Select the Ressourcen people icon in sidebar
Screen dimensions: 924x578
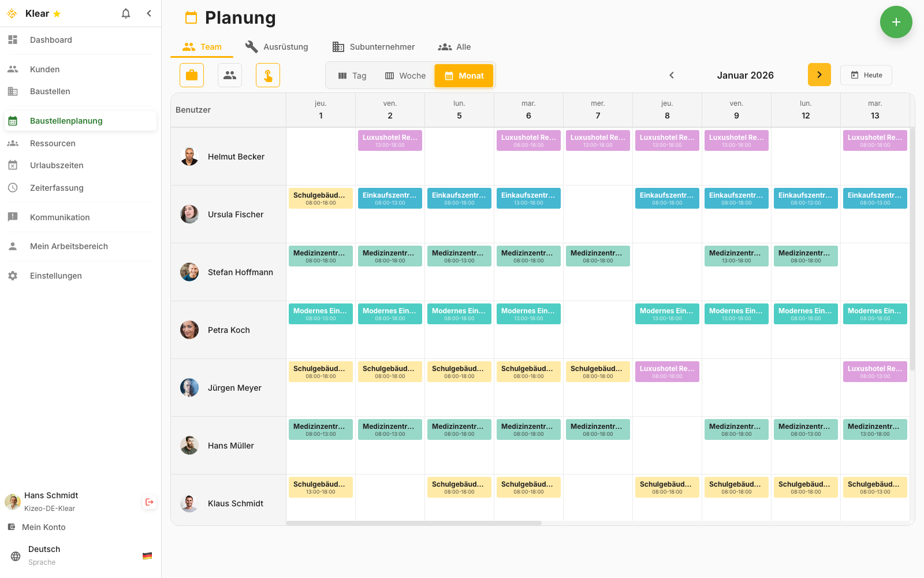13,143
